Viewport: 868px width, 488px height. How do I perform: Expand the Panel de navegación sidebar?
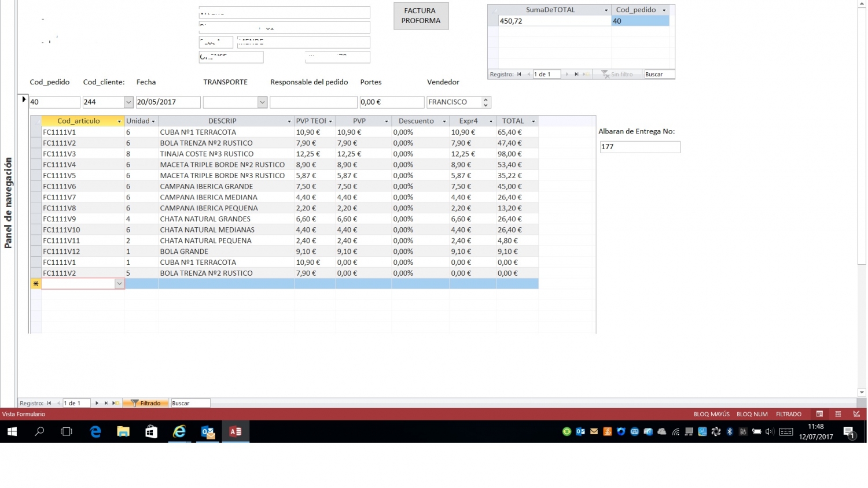8,203
